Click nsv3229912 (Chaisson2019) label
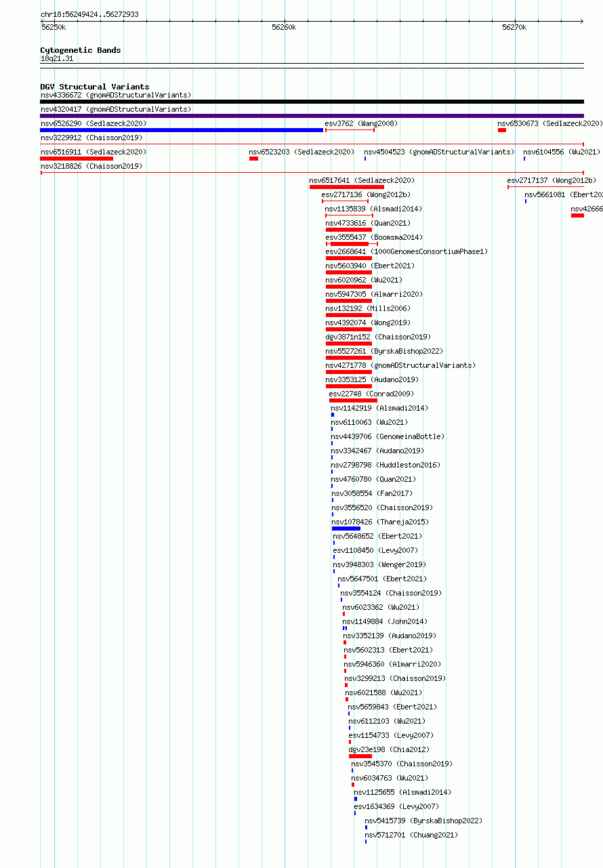This screenshot has width=603, height=868. tap(91, 138)
